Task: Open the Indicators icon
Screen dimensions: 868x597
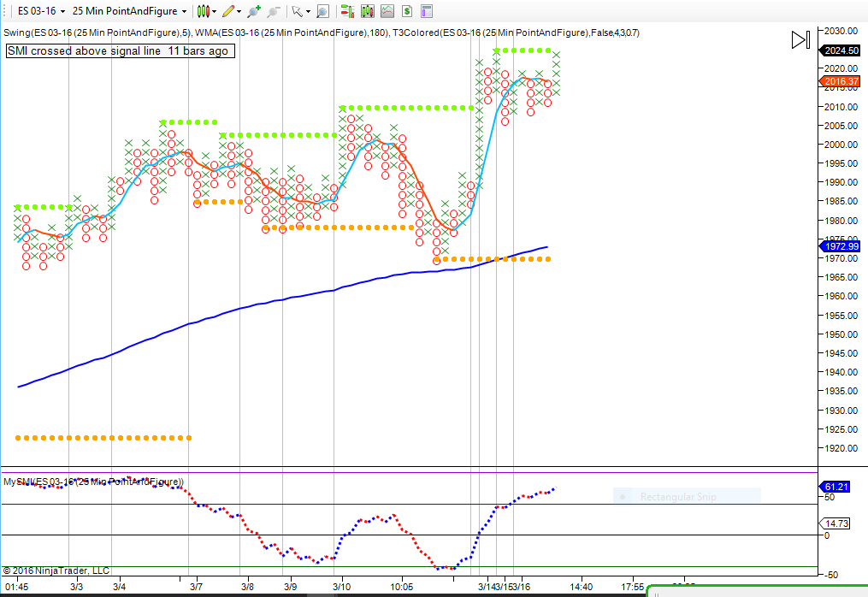Action: tap(387, 11)
